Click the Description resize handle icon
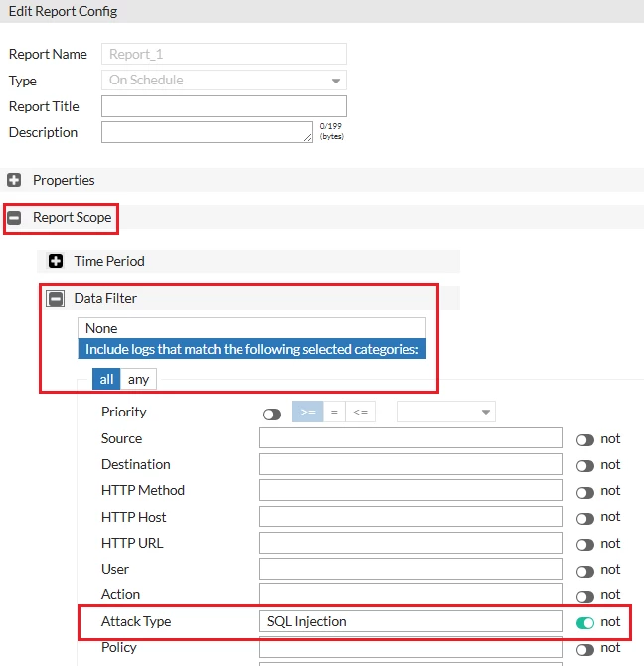Image resolution: width=644 pixels, height=666 pixels. coord(308,137)
